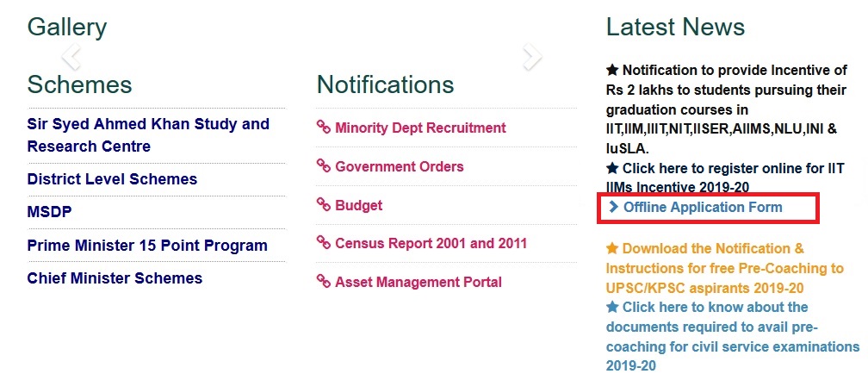The image size is (868, 374).
Task: Open Chief Minister Schemes
Action: point(115,278)
